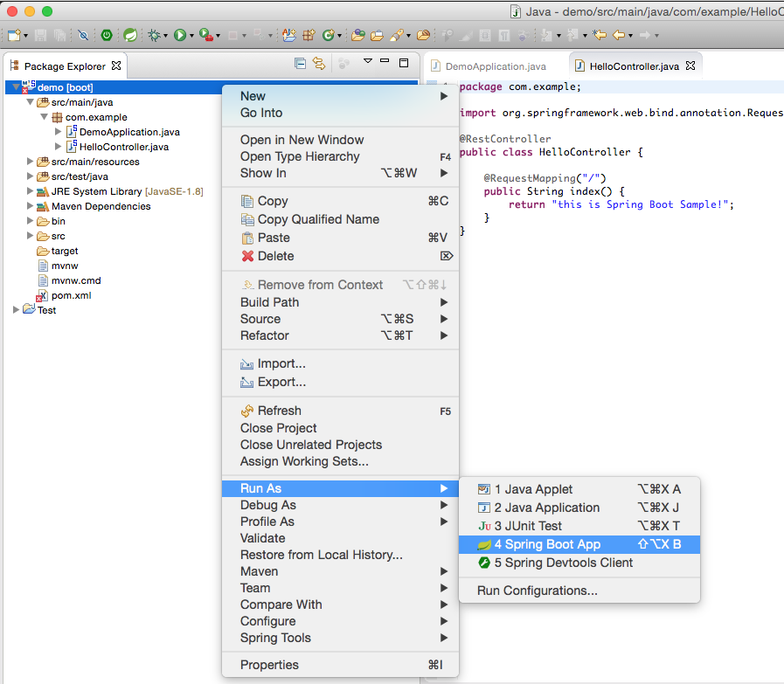This screenshot has height=684, width=784.
Task: Select HelloController.java in Package Explorer
Action: (x=123, y=147)
